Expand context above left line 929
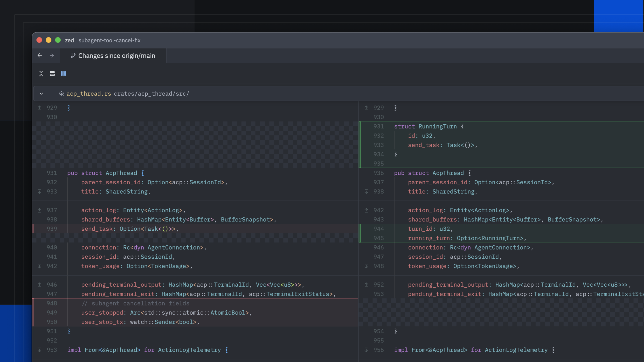644x362 pixels. [x=40, y=108]
